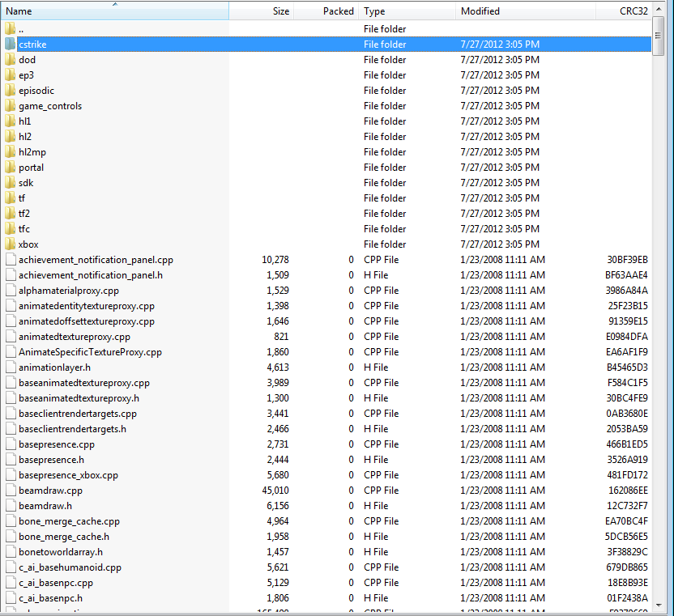Click CRC32 value EA70BC4F
Image resolution: width=674 pixels, height=616 pixels.
(626, 521)
